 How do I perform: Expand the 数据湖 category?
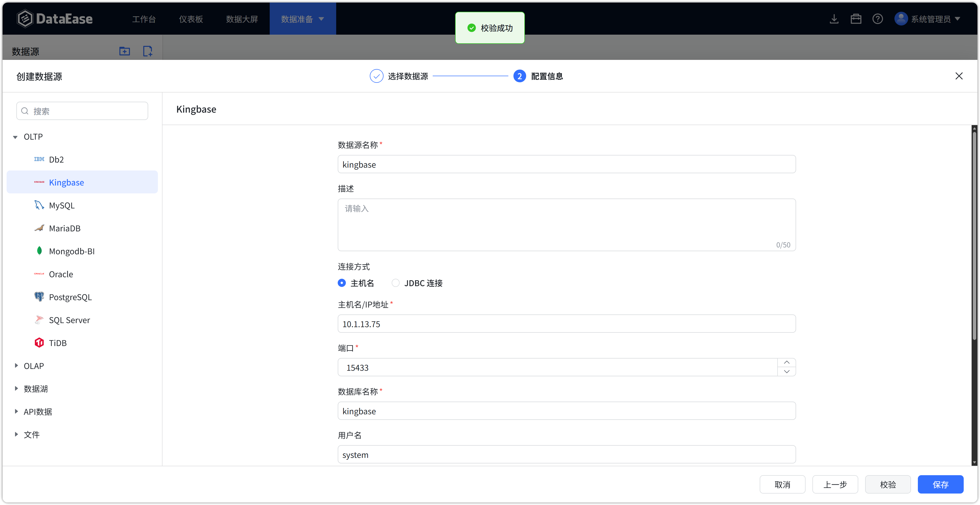pyautogui.click(x=16, y=388)
